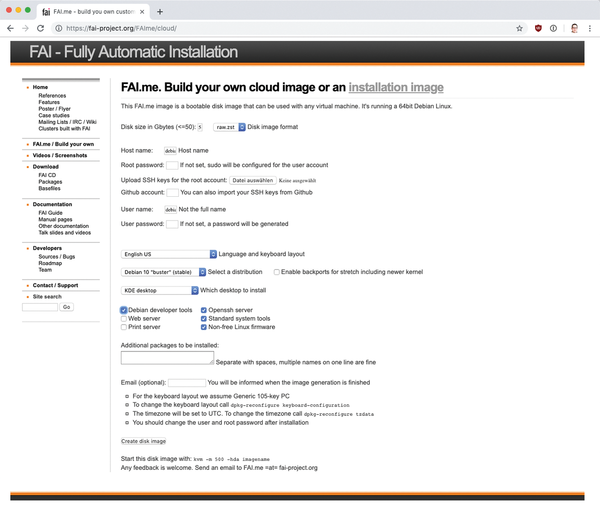Viewport: 600px width, 507px height.
Task: Open Other documentation link
Action: 64,226
